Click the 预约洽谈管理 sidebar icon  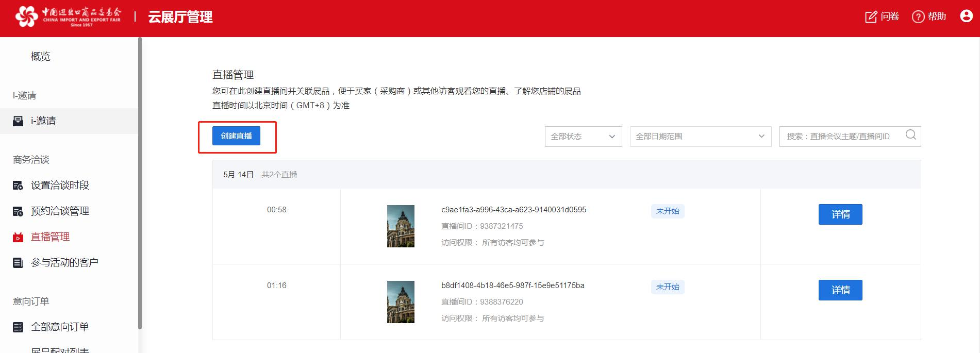[x=18, y=211]
